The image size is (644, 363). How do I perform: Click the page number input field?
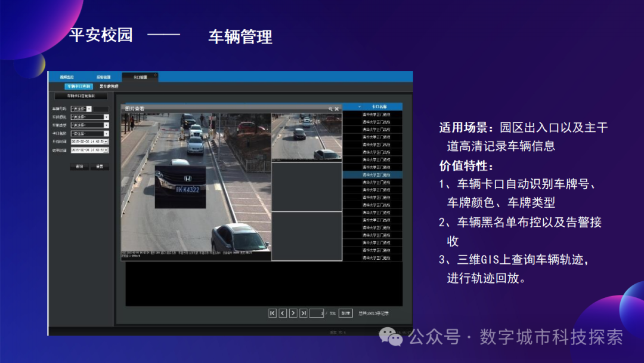[x=317, y=313]
